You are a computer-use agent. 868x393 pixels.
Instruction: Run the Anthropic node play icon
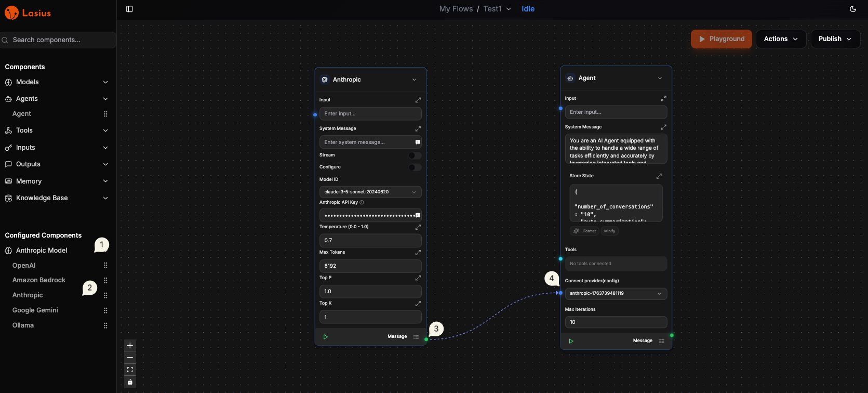tap(326, 337)
